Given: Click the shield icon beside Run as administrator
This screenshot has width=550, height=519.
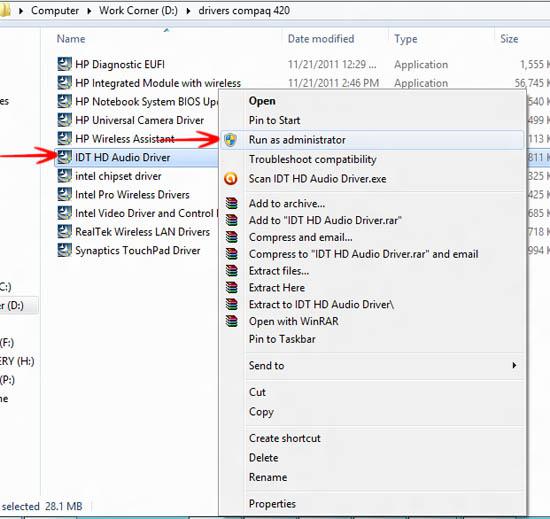Looking at the screenshot, I should click(x=230, y=140).
